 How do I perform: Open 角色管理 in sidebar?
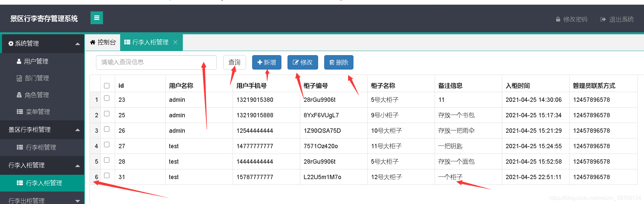point(42,95)
